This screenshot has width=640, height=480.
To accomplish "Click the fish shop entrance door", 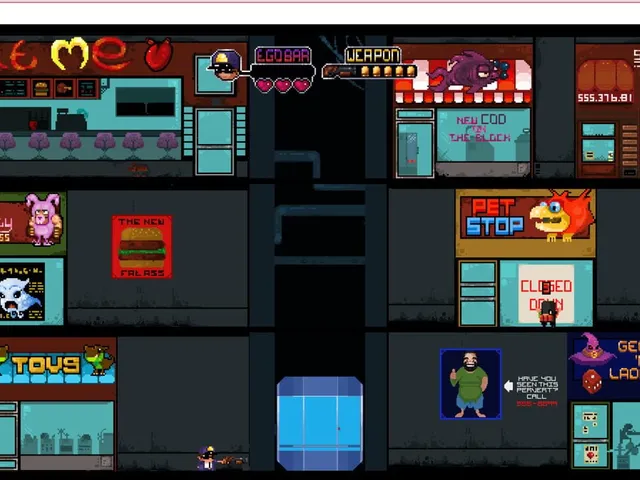I will pyautogui.click(x=415, y=150).
